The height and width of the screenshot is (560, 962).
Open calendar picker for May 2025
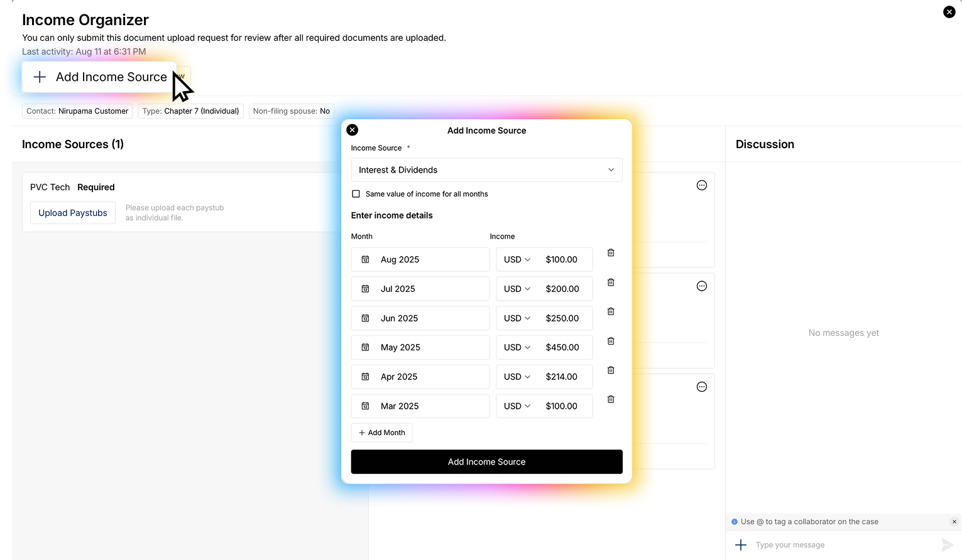pos(365,347)
